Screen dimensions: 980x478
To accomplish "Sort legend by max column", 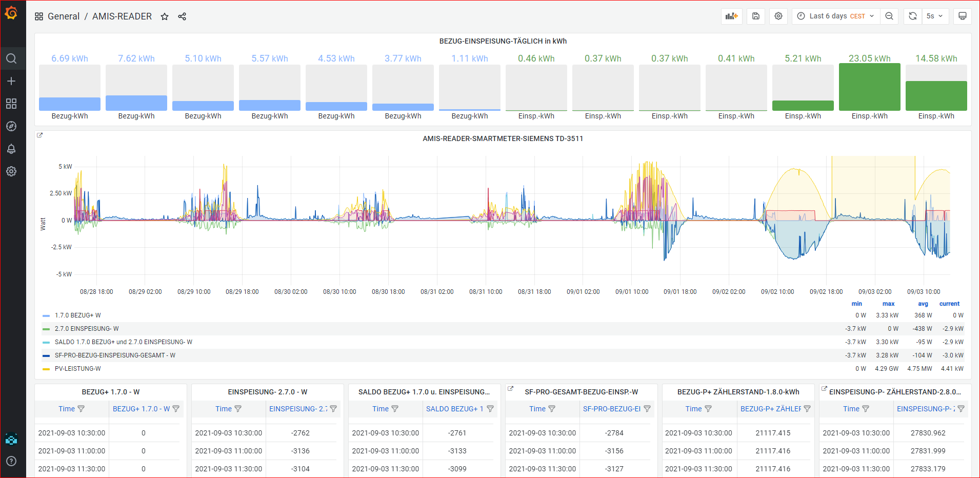I will tap(889, 304).
